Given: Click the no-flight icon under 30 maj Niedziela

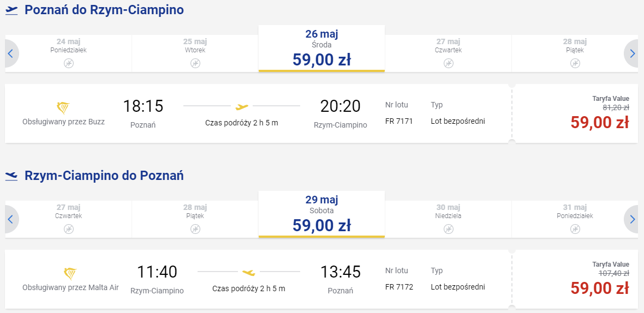Looking at the screenshot, I should coord(449,229).
